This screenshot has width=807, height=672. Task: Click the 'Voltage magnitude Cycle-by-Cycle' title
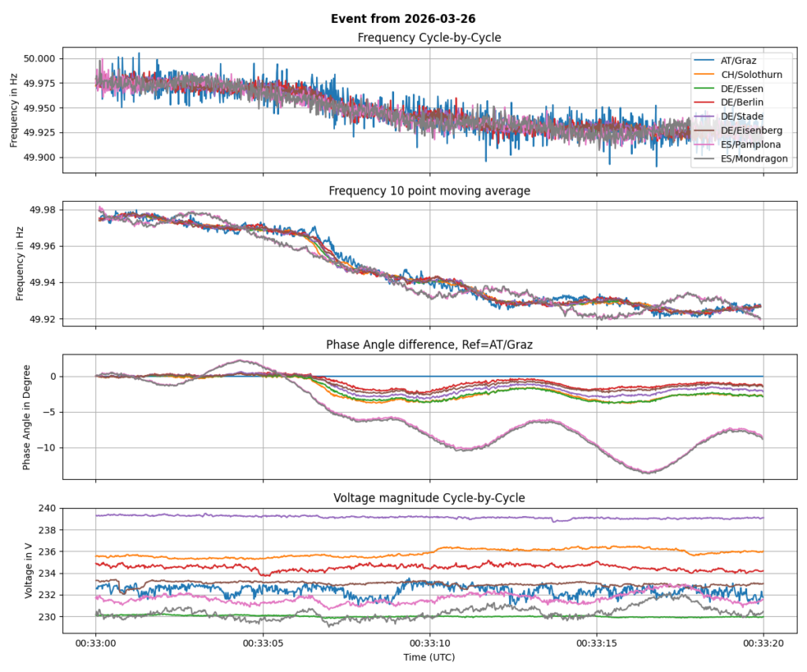click(x=430, y=498)
